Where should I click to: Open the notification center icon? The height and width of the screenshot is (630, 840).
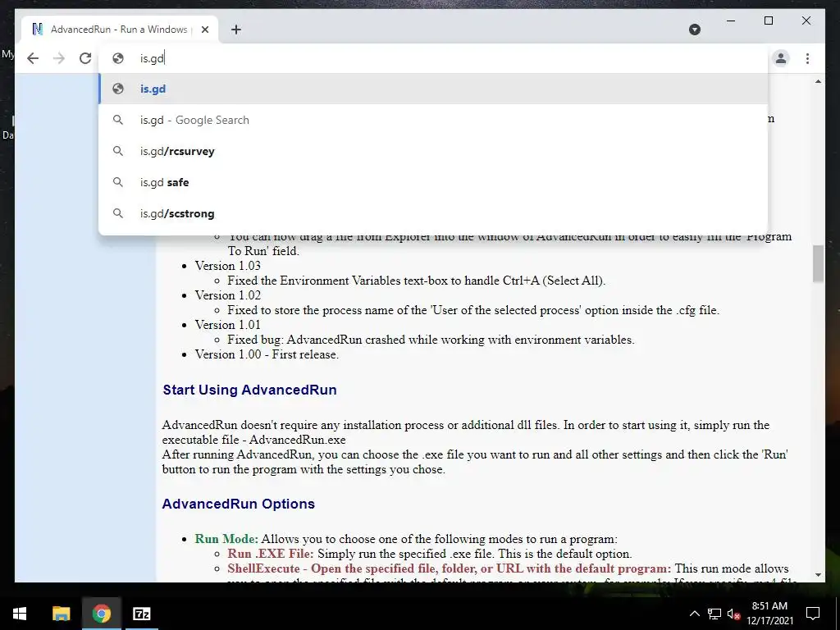pos(813,614)
